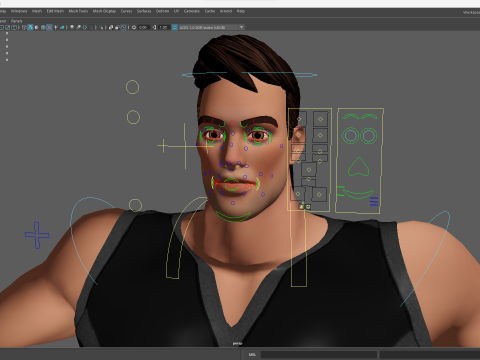The image size is (480, 360).
Task: Select the bottom-right diamond slider control
Action: 319,194
